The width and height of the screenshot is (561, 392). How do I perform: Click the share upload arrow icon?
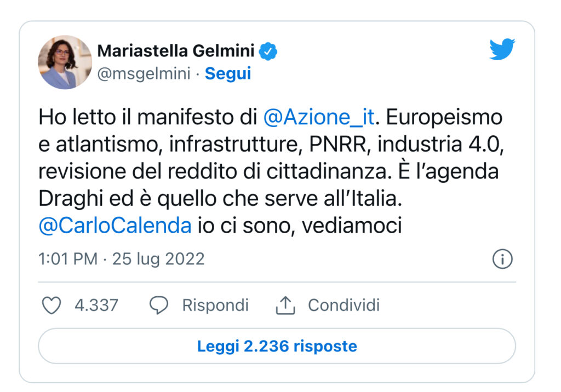tap(285, 305)
